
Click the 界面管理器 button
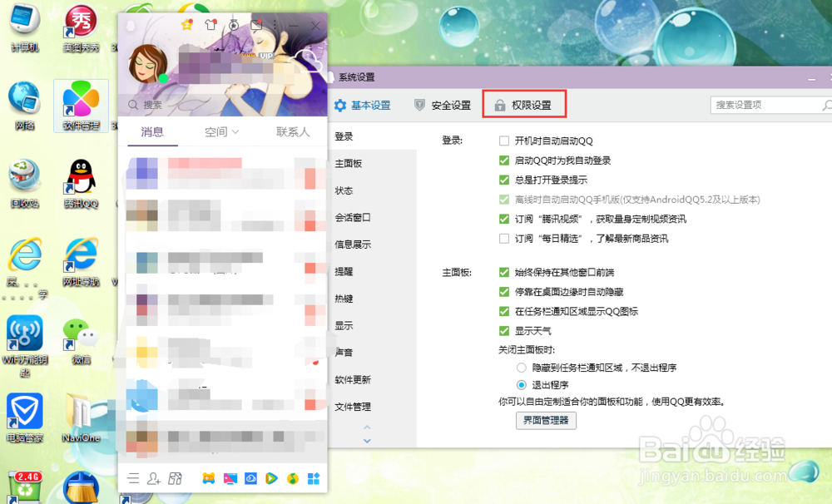[546, 420]
